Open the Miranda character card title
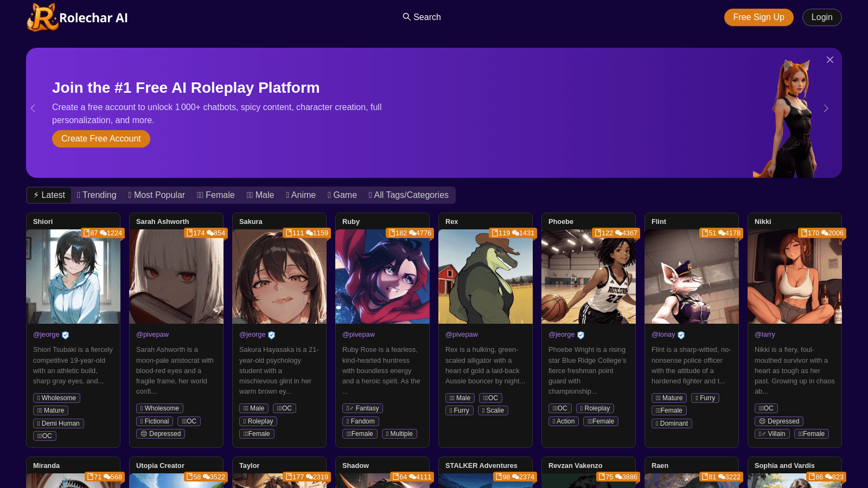The width and height of the screenshot is (868, 488). point(47,466)
